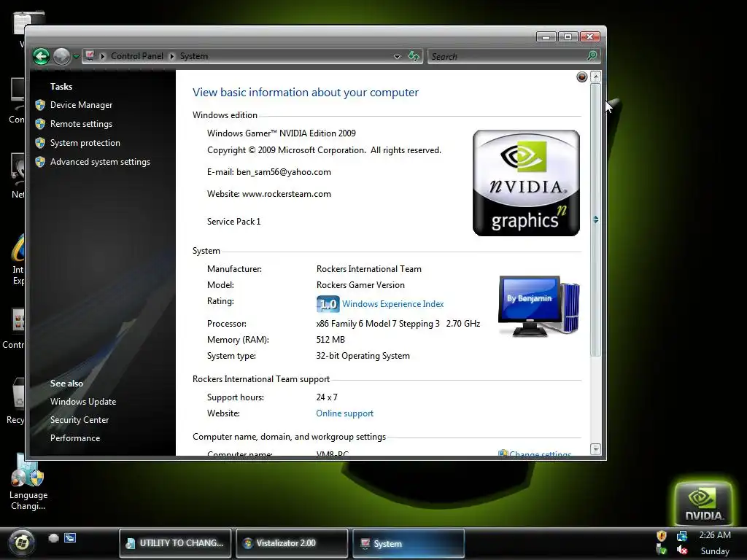Maximize the System window
Image resolution: width=747 pixels, height=560 pixels.
point(568,36)
